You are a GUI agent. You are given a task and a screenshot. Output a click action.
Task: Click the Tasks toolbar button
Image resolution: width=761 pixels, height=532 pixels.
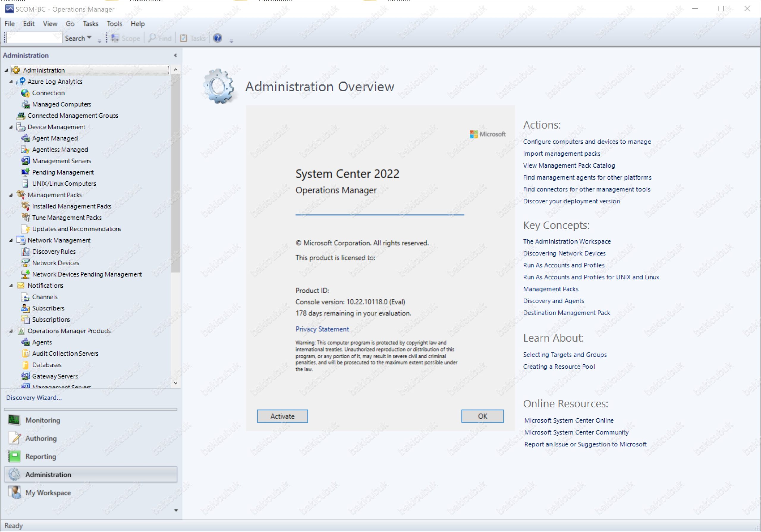pos(193,38)
